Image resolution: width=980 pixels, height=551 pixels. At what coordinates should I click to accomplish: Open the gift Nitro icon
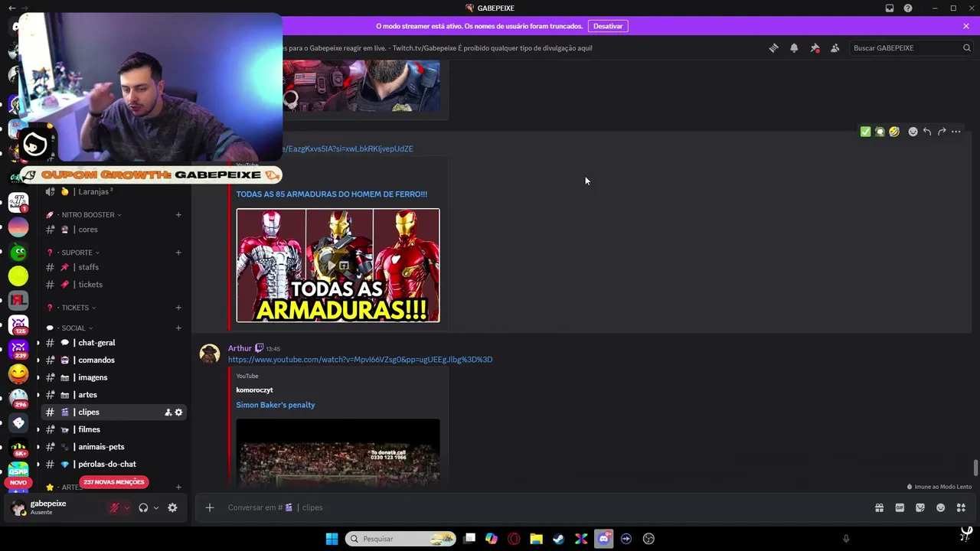tap(879, 507)
